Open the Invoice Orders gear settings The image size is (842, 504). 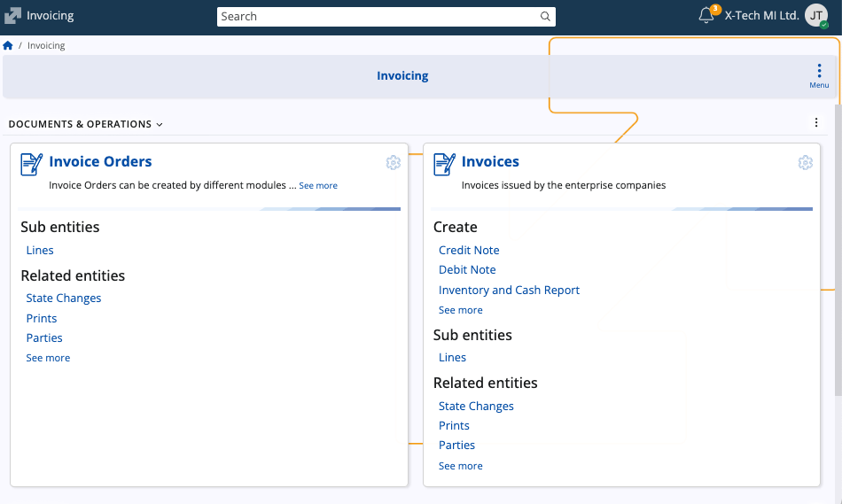pyautogui.click(x=394, y=162)
